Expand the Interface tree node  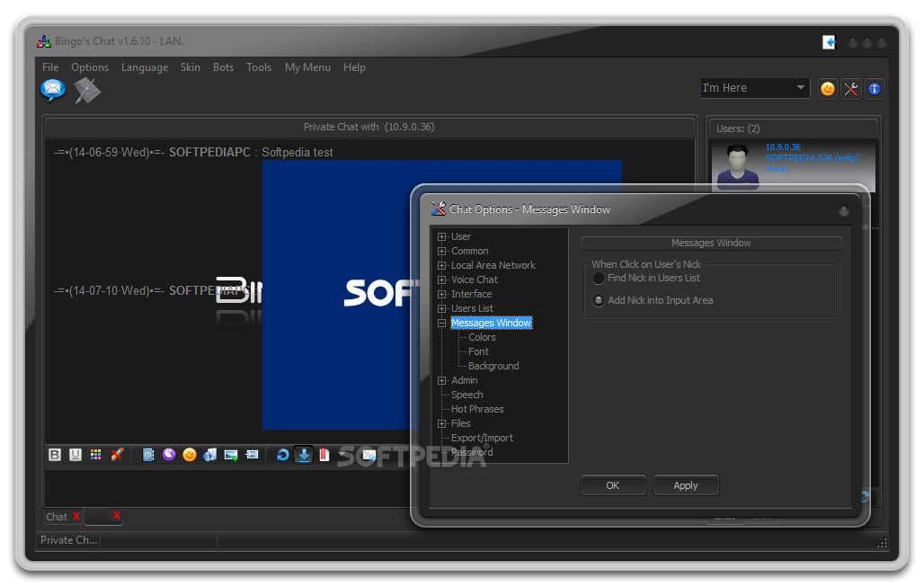(x=442, y=294)
